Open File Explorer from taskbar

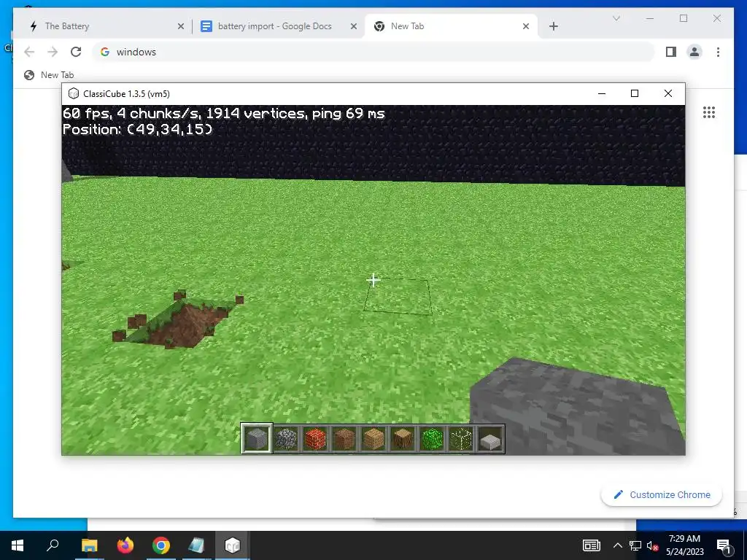click(x=89, y=545)
